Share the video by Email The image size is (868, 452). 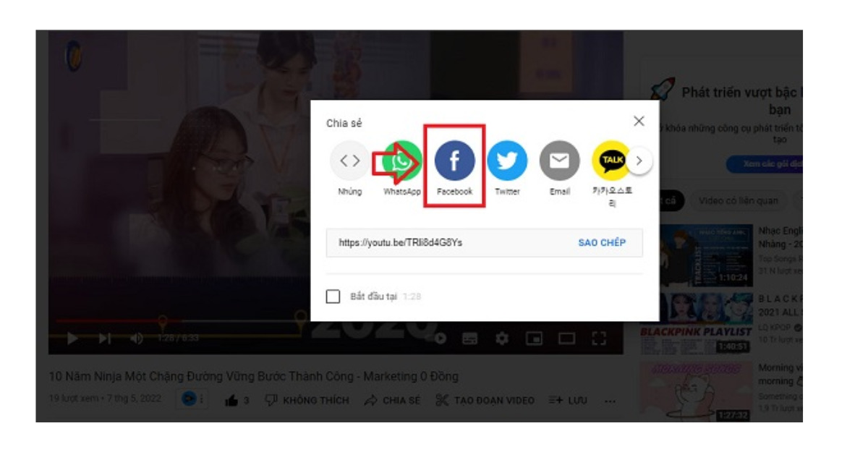pos(559,161)
